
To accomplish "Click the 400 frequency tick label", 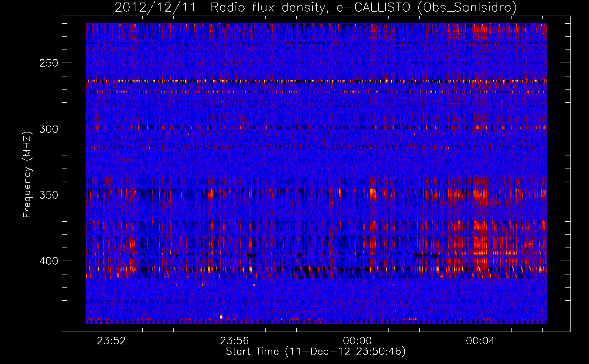I will [x=48, y=261].
